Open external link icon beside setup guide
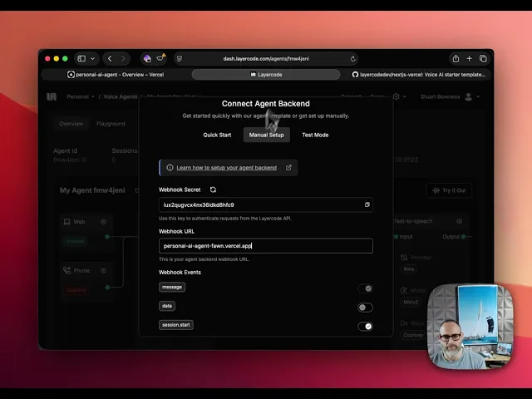532x399 pixels. [x=288, y=168]
